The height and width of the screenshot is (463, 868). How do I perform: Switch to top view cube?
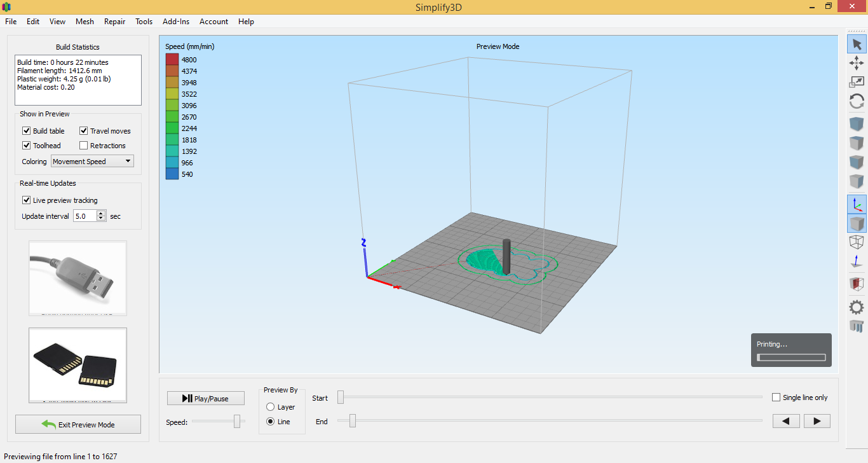857,143
